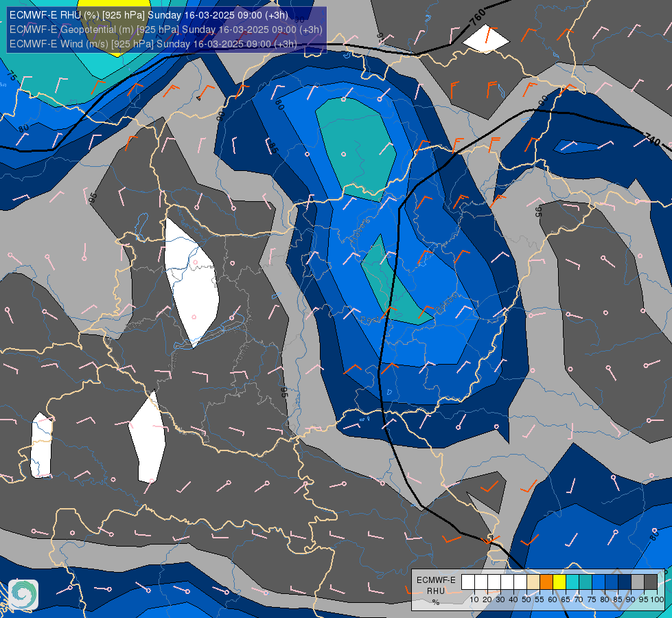Click the 740 geopotential contour label
Image resolution: width=672 pixels, height=618 pixels.
653,138
